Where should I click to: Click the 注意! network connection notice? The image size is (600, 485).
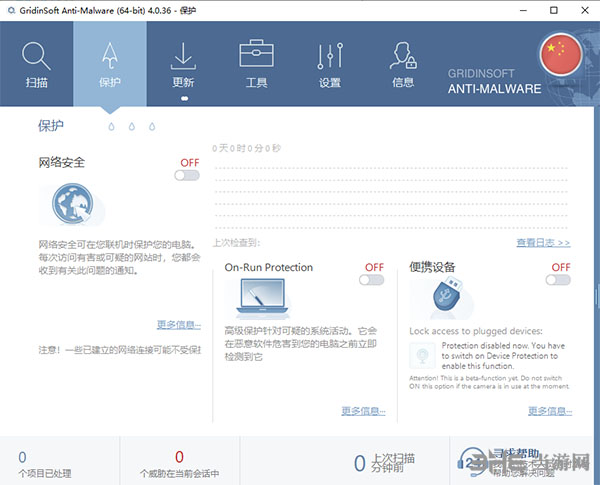pos(119,350)
